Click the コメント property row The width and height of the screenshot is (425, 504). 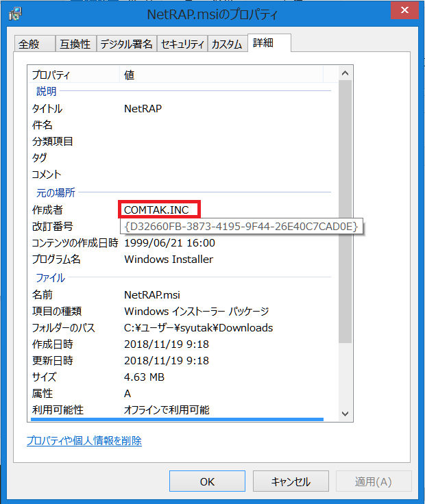pyautogui.click(x=183, y=174)
